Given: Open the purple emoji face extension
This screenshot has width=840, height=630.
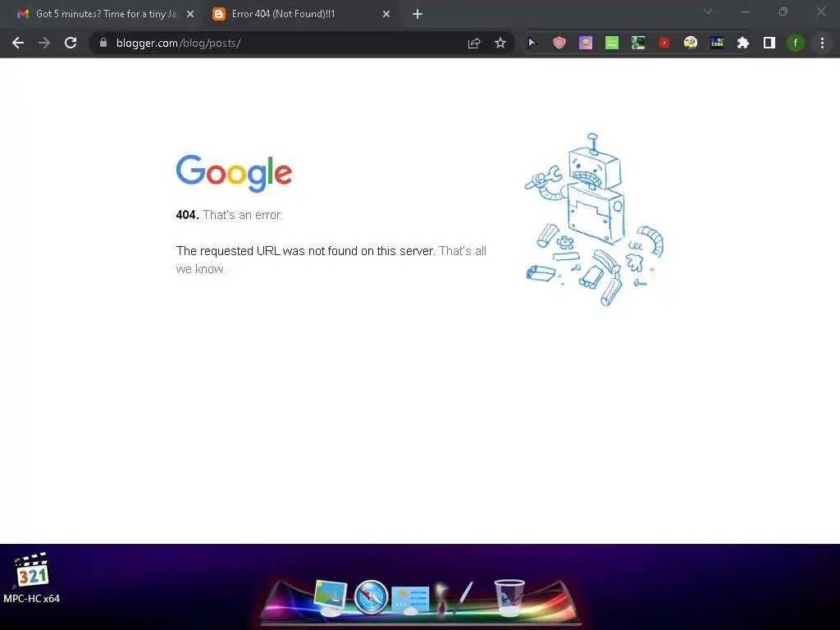Looking at the screenshot, I should [x=586, y=43].
